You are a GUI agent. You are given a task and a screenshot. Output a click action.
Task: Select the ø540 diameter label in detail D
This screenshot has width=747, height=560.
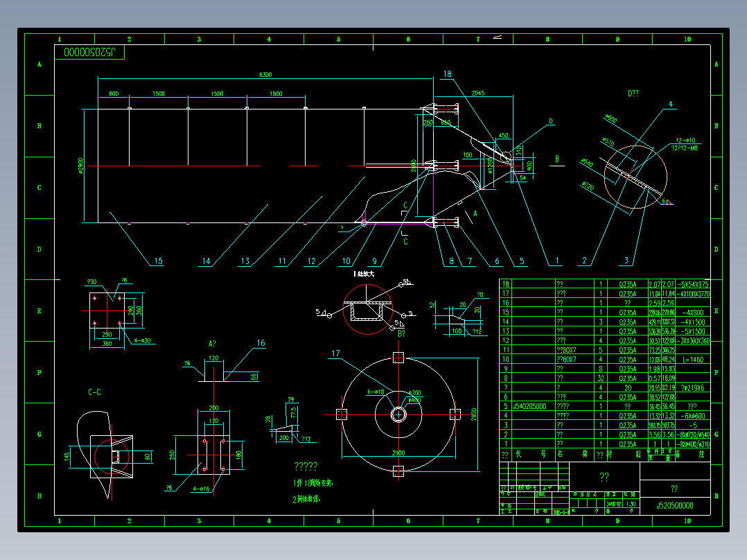tap(587, 164)
